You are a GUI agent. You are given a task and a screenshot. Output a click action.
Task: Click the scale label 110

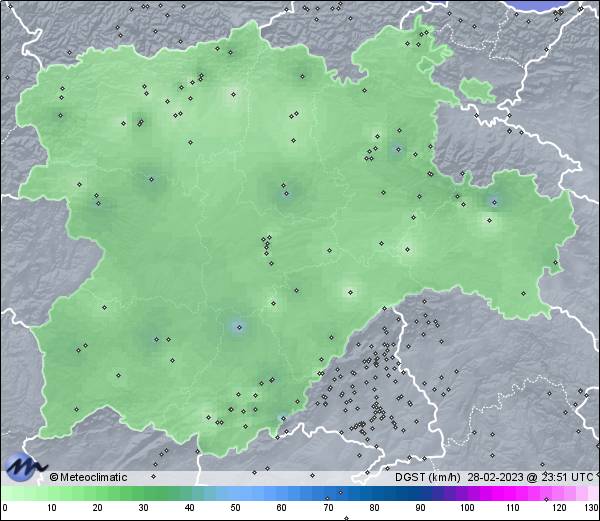pyautogui.click(x=513, y=508)
